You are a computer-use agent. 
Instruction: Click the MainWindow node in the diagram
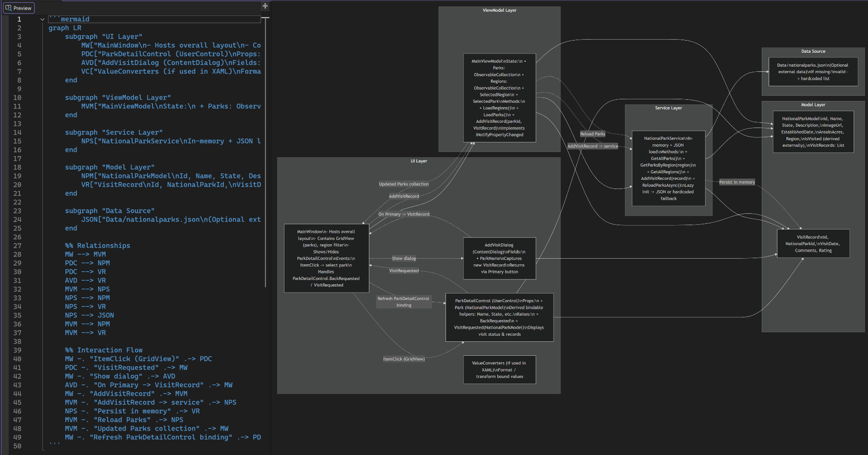[326, 258]
